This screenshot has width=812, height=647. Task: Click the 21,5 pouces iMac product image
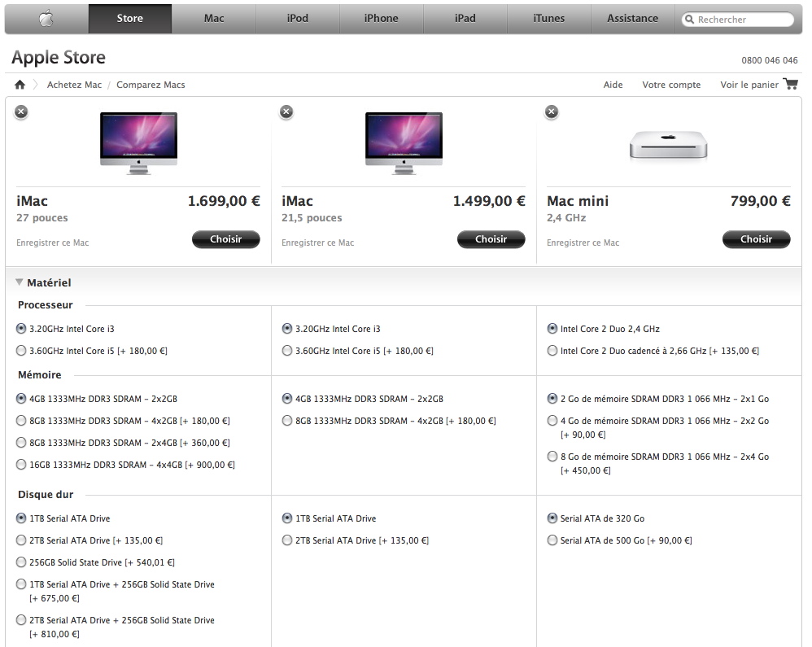point(404,143)
